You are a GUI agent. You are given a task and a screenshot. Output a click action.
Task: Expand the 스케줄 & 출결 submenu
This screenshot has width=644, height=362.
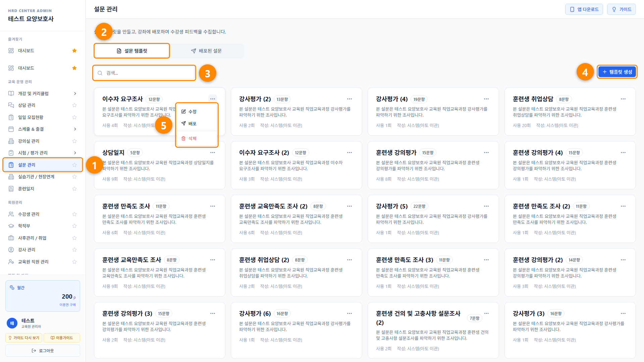[x=75, y=129]
